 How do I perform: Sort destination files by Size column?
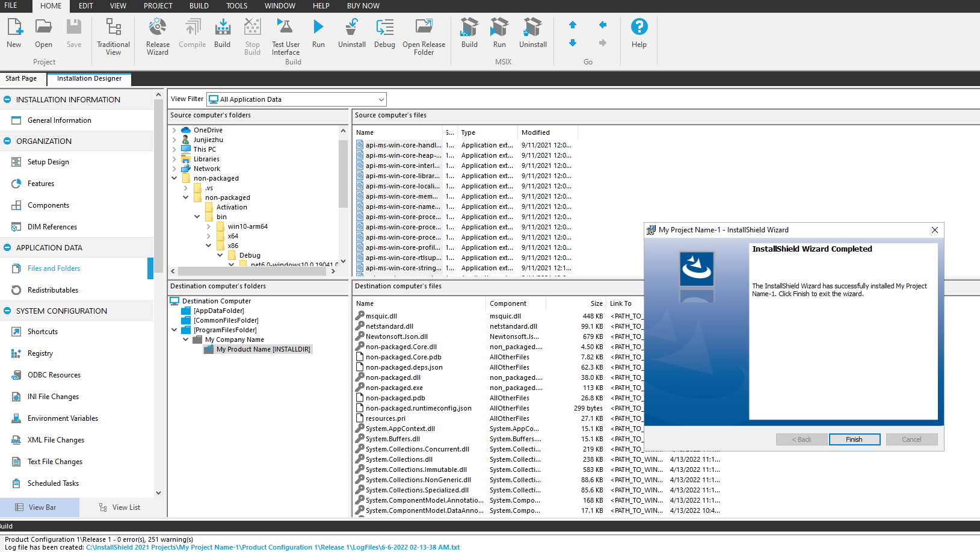click(x=576, y=303)
